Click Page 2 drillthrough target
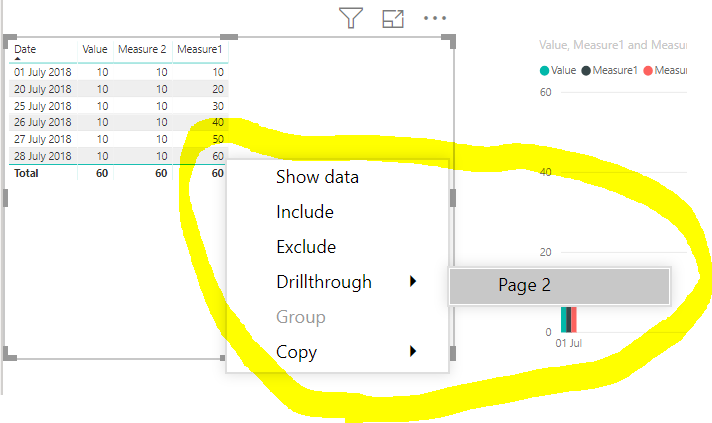Image resolution: width=712 pixels, height=423 pixels. (559, 285)
